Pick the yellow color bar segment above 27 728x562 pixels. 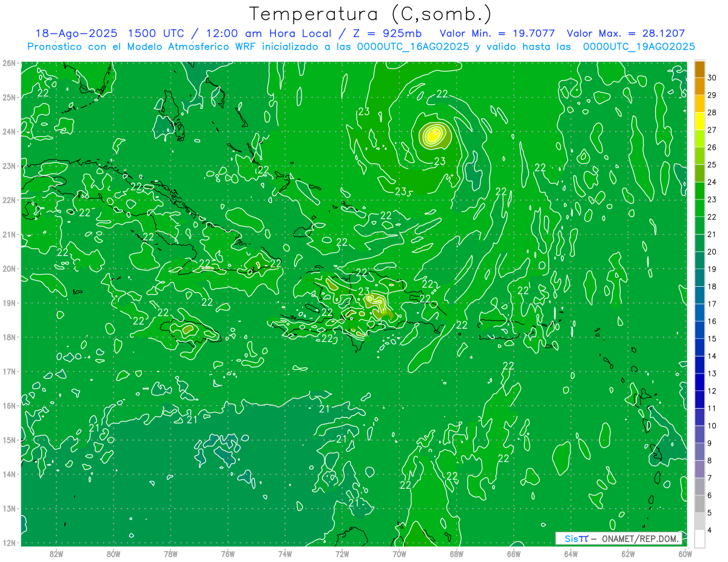coord(699,121)
